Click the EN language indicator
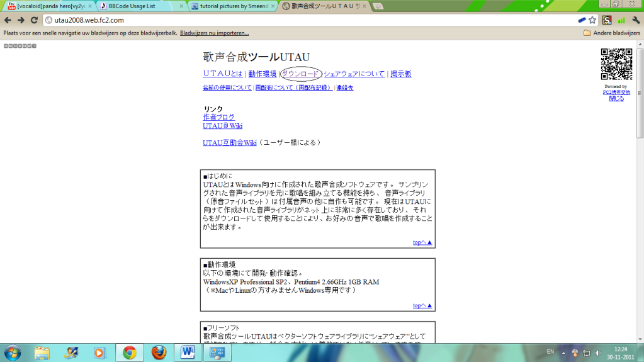The image size is (644, 362). tap(550, 352)
